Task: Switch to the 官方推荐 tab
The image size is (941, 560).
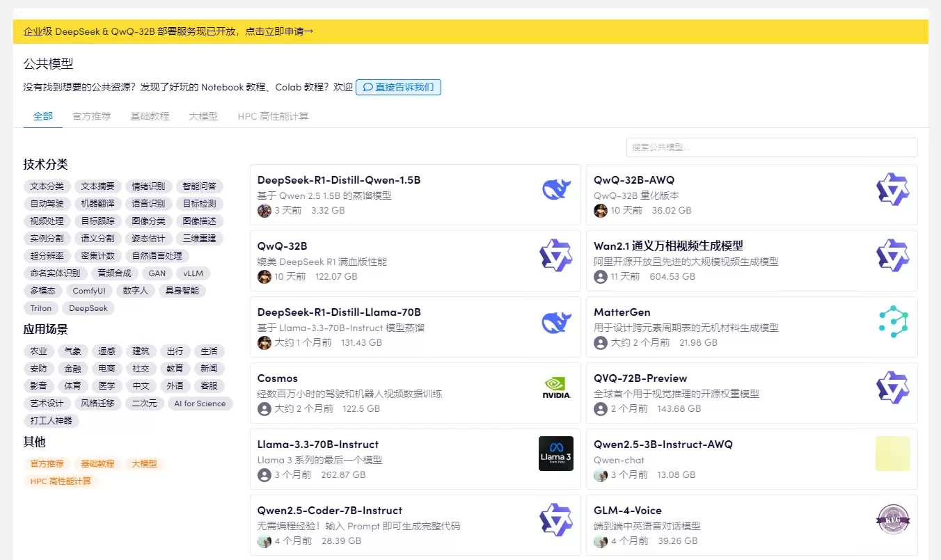Action: pyautogui.click(x=92, y=116)
